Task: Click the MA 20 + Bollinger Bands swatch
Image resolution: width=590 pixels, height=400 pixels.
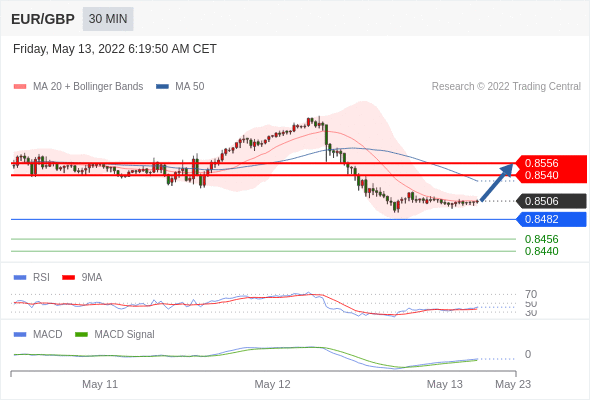Action: (x=20, y=87)
